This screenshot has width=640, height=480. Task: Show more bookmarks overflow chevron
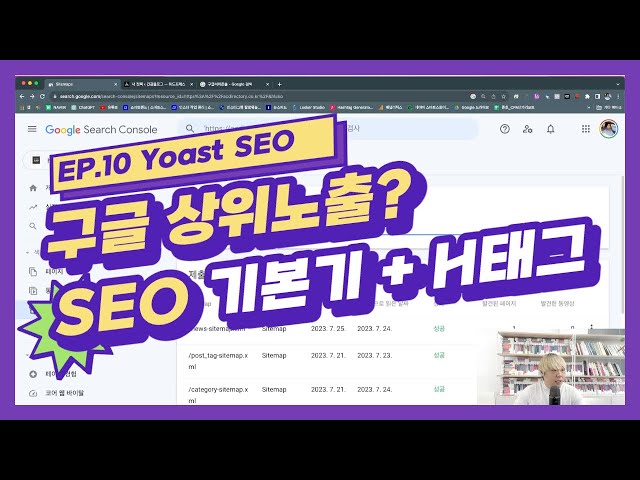pyautogui.click(x=589, y=107)
